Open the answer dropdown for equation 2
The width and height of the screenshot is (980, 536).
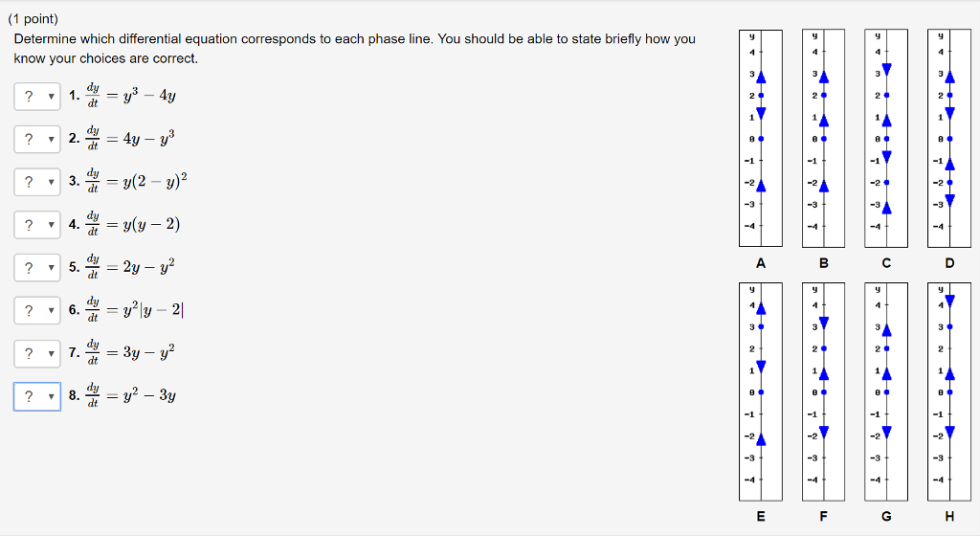(x=37, y=140)
